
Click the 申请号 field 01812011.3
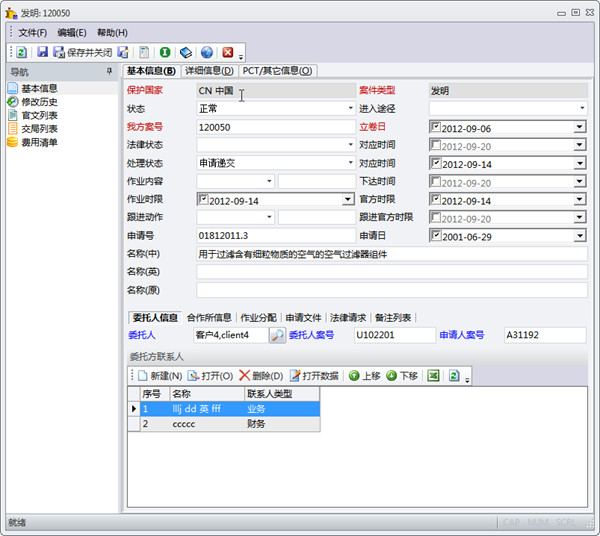tap(276, 235)
